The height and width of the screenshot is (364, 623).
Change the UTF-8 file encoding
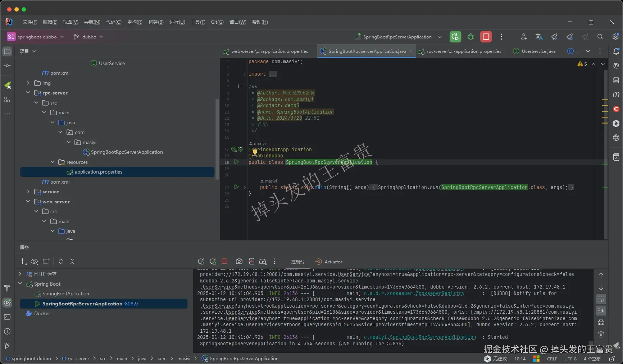[x=570, y=359]
